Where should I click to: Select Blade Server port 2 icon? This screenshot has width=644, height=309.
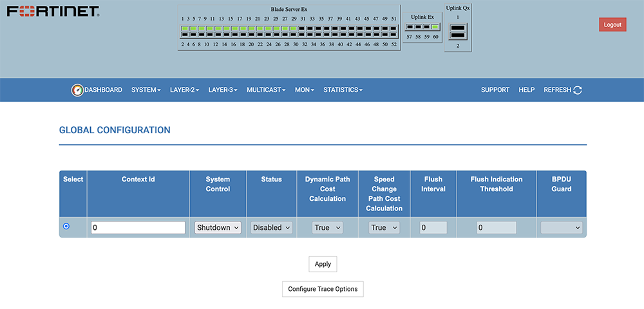(185, 35)
